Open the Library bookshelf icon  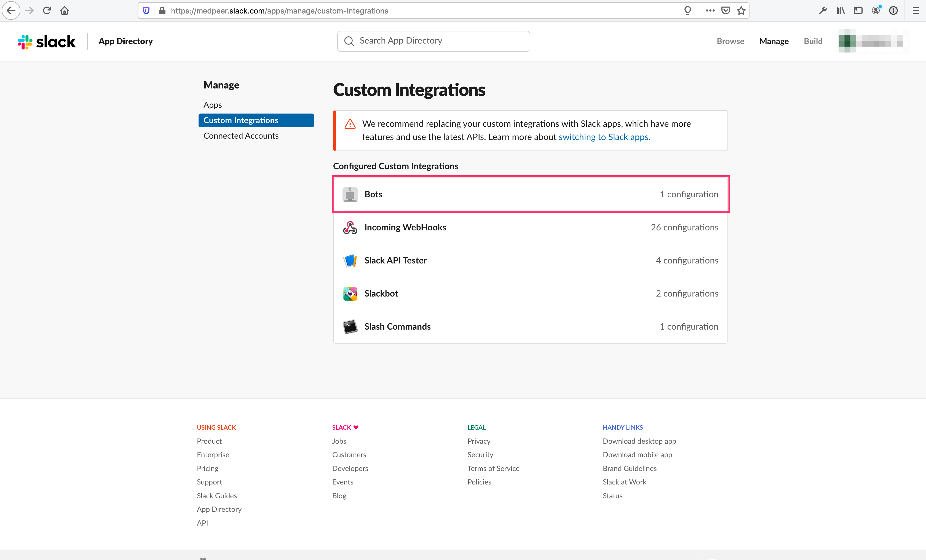[x=840, y=10]
